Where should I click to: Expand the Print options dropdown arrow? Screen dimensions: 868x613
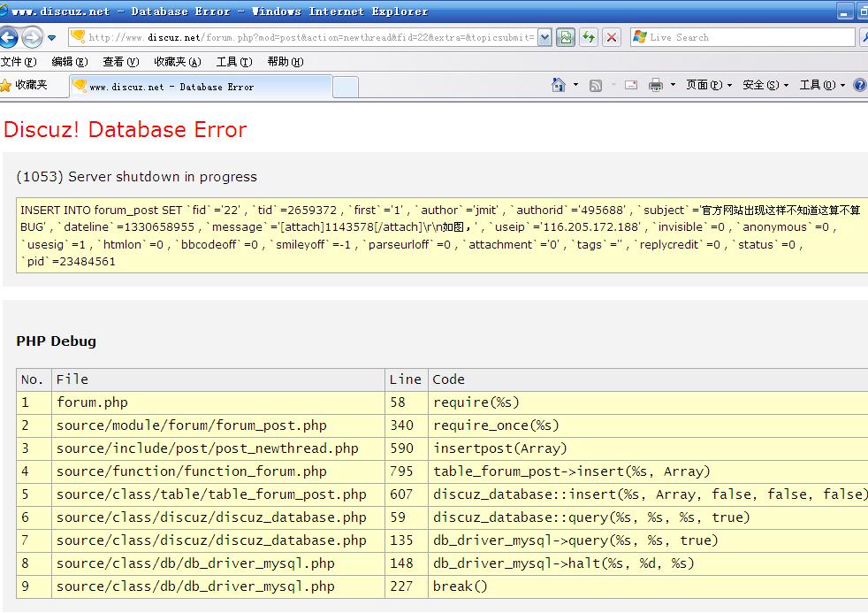pos(674,85)
